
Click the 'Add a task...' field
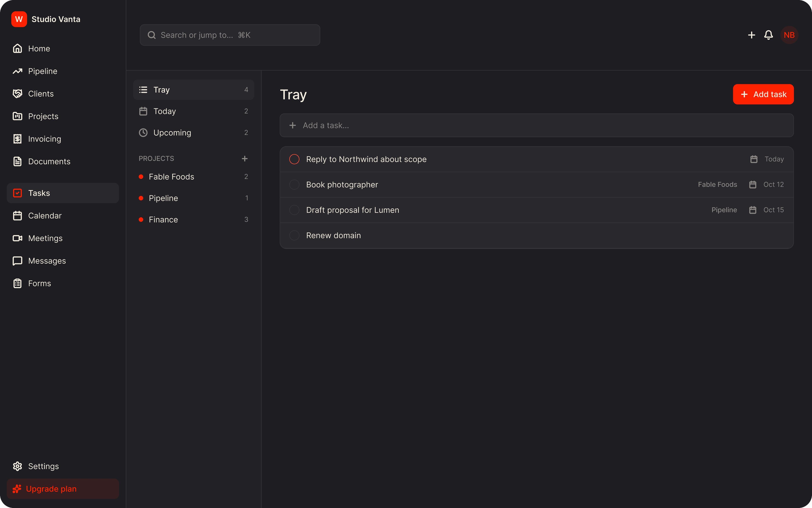click(536, 125)
